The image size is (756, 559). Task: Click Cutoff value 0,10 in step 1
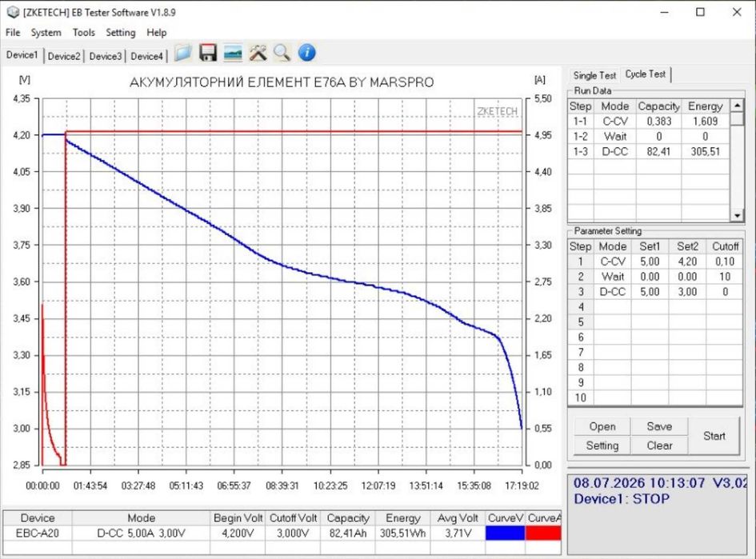tap(725, 262)
